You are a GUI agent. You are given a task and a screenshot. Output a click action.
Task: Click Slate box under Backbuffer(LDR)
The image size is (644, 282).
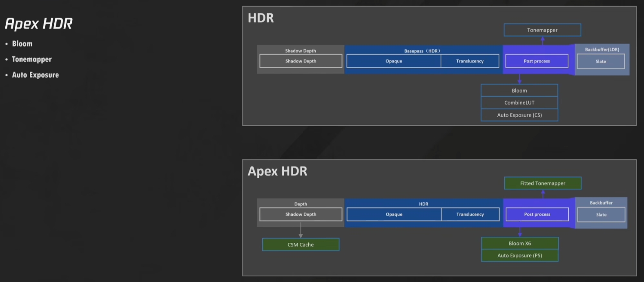(601, 61)
